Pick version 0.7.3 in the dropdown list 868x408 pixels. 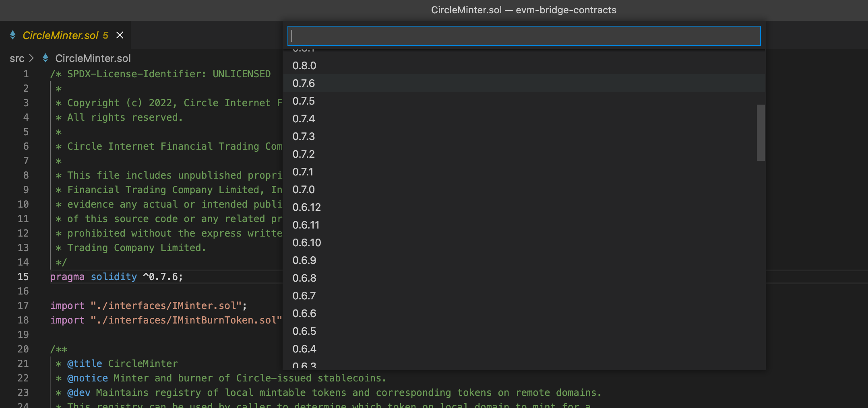[524, 136]
